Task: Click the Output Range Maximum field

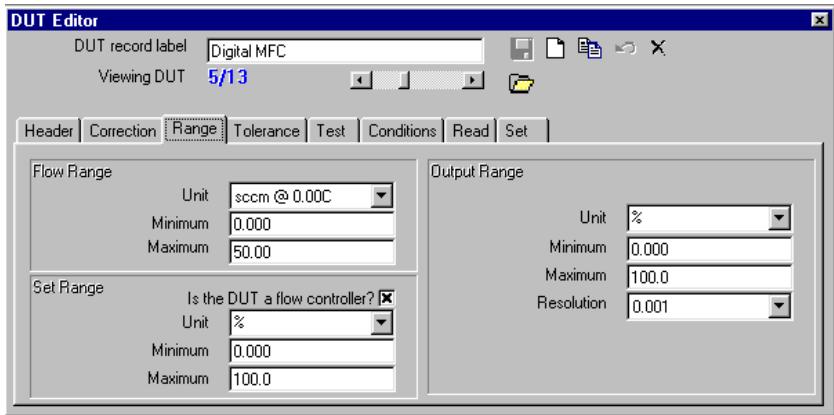Action: pos(710,277)
